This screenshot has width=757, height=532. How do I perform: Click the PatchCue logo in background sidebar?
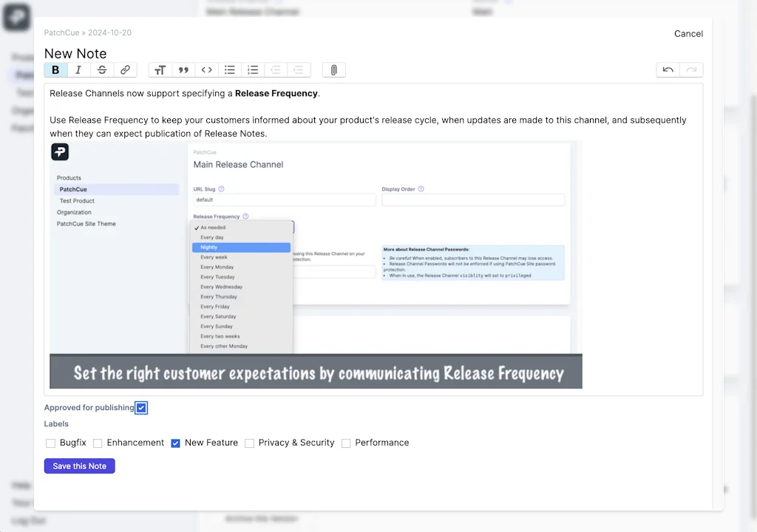coord(17,17)
